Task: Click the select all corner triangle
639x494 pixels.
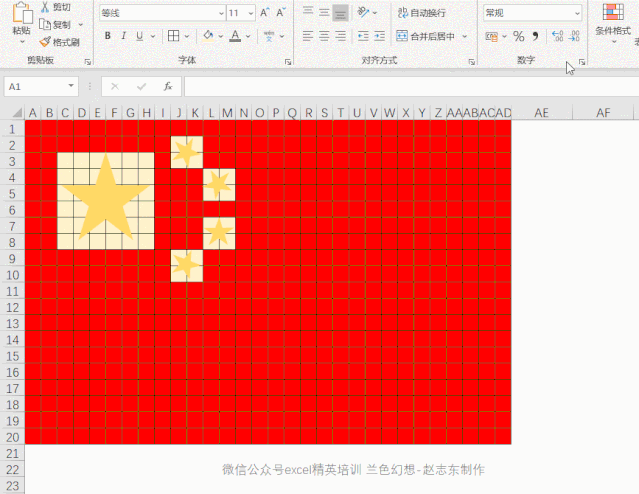Action: (x=17, y=112)
